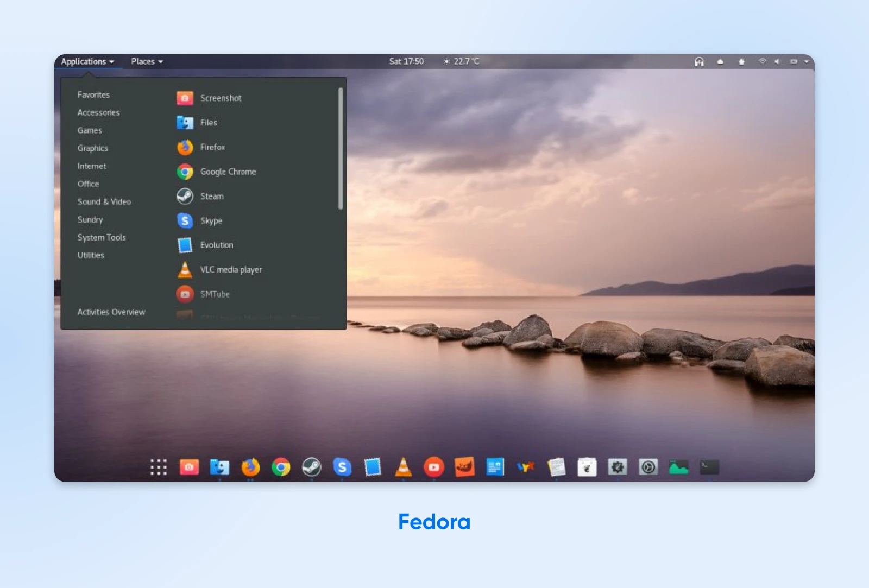The height and width of the screenshot is (588, 869).
Task: Launch SMTube from the applications menu list
Action: pyautogui.click(x=203, y=294)
